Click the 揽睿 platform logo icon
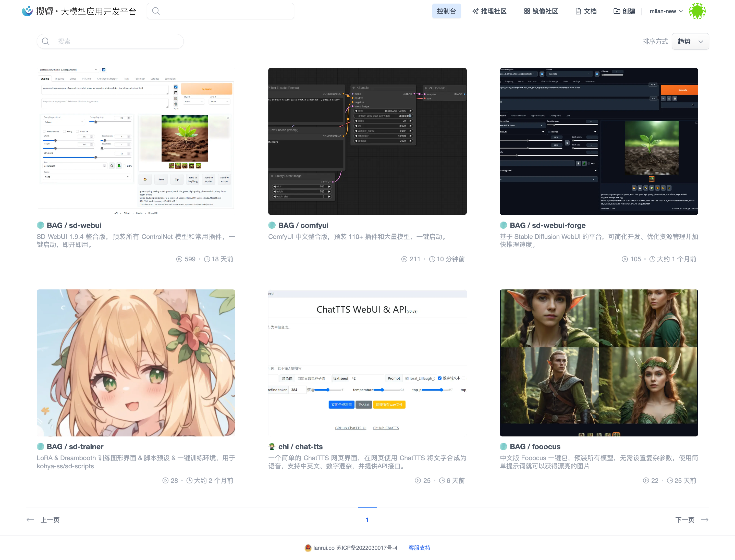The height and width of the screenshot is (560, 735). 27,11
